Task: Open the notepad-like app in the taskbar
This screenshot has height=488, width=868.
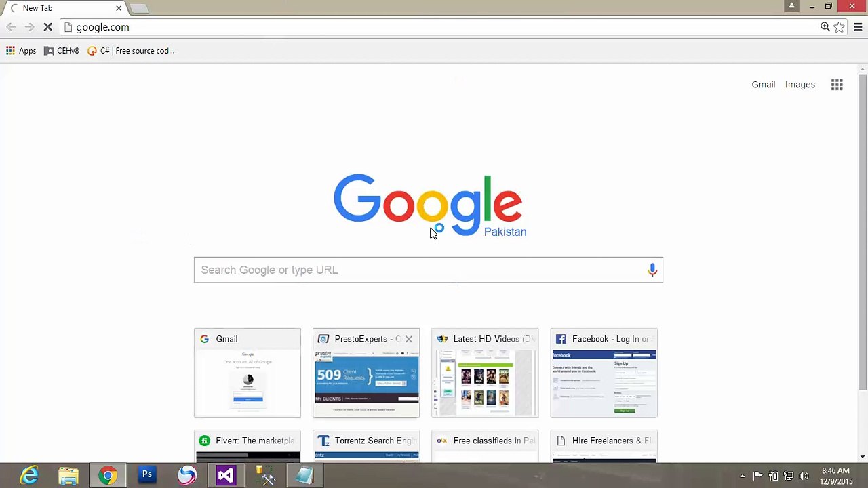Action: (304, 476)
